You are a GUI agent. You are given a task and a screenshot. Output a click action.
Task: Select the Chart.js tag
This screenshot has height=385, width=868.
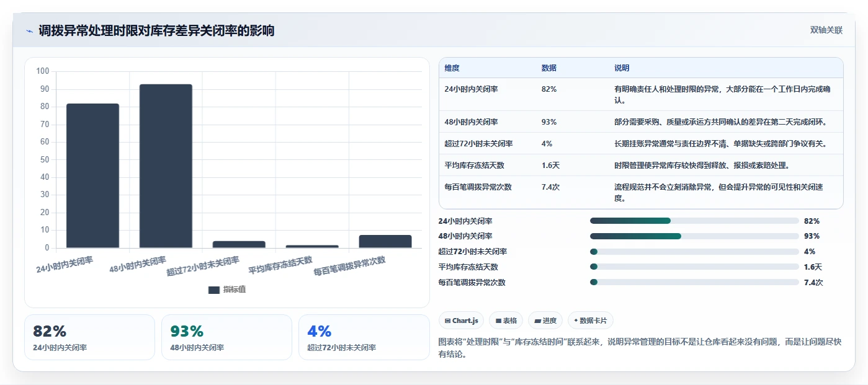click(461, 321)
